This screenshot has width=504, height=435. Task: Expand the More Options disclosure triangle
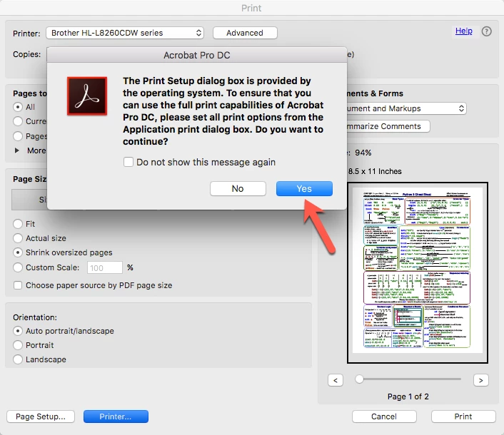click(x=17, y=150)
